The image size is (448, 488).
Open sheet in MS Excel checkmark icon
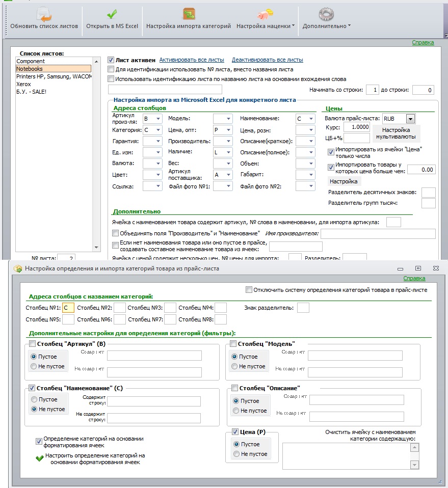112,14
